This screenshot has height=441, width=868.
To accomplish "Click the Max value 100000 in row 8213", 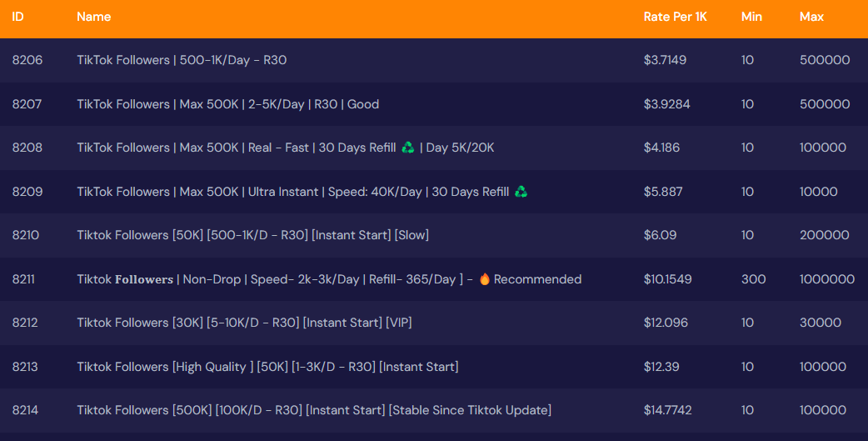I will tap(823, 367).
